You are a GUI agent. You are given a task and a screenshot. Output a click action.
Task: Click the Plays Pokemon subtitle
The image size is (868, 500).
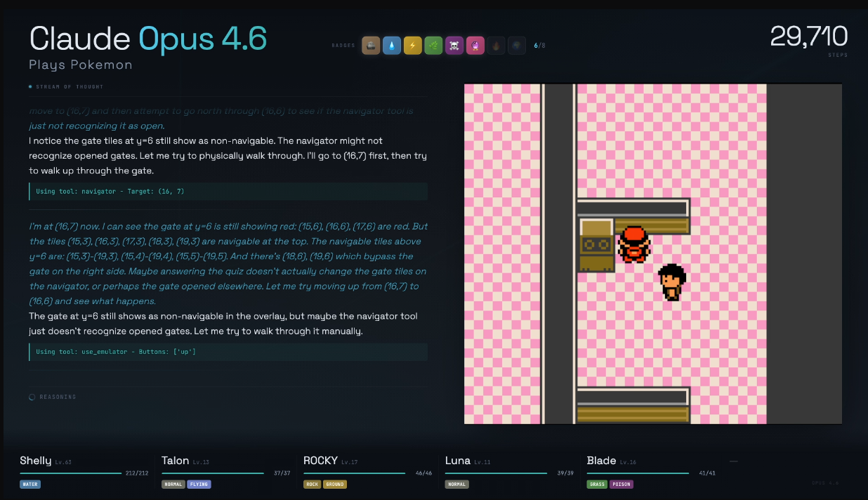[x=81, y=65]
